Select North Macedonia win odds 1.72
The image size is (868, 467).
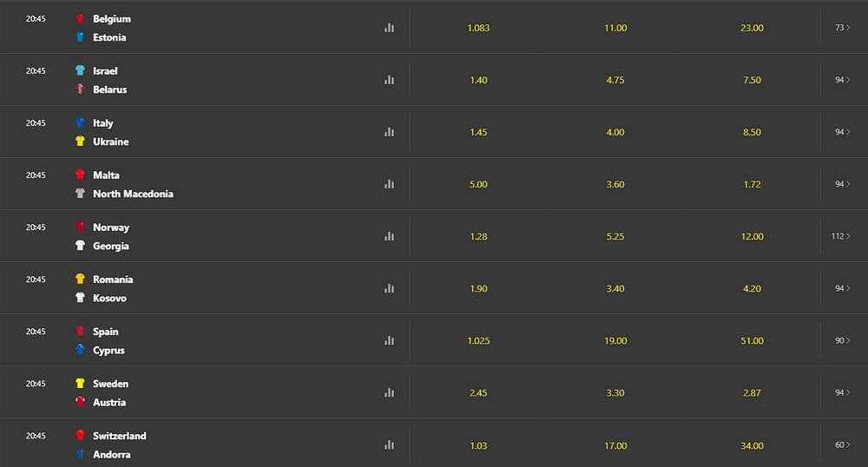click(753, 184)
